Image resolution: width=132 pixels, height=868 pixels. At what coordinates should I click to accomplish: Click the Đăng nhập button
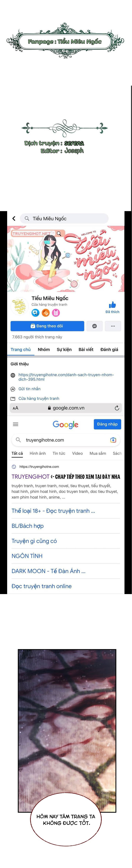107,424
